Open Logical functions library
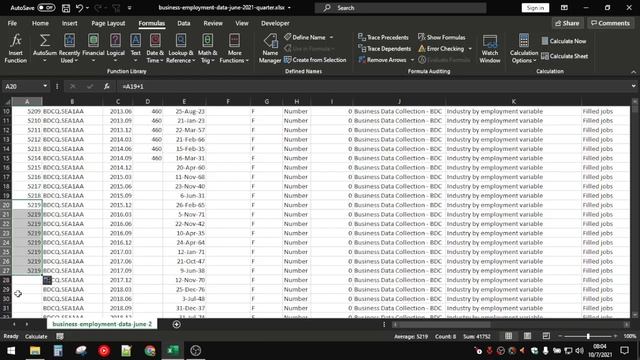640x360 pixels. pos(116,49)
